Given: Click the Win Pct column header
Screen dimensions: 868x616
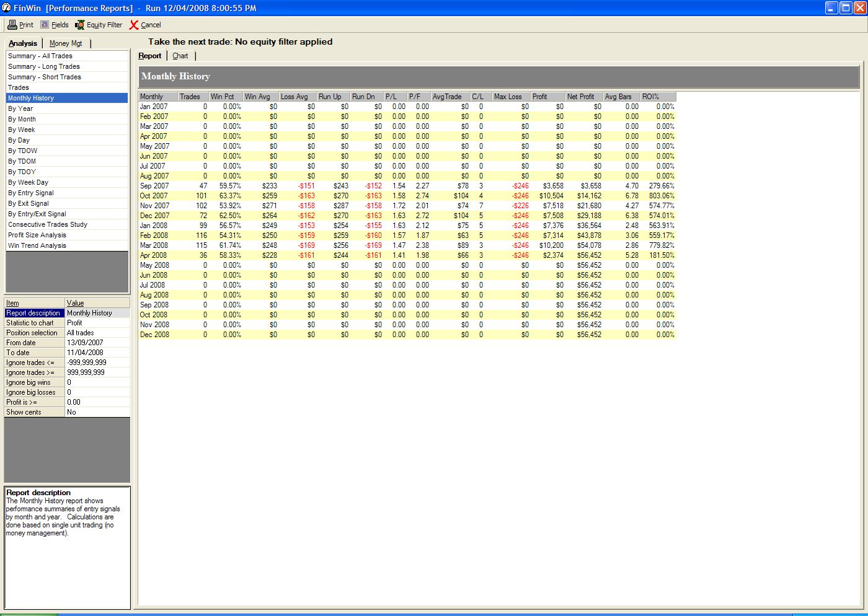Looking at the screenshot, I should pos(224,97).
